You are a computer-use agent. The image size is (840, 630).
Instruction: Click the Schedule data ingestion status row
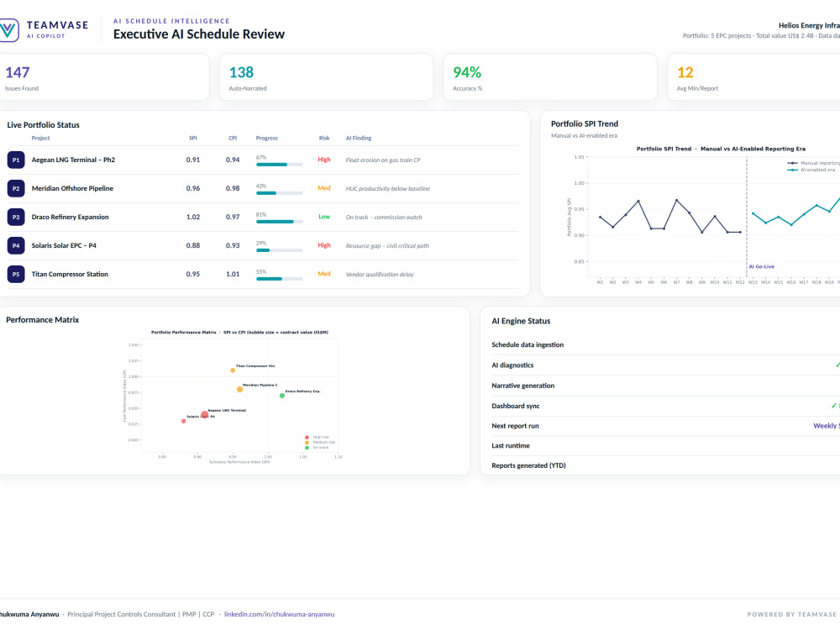(666, 345)
